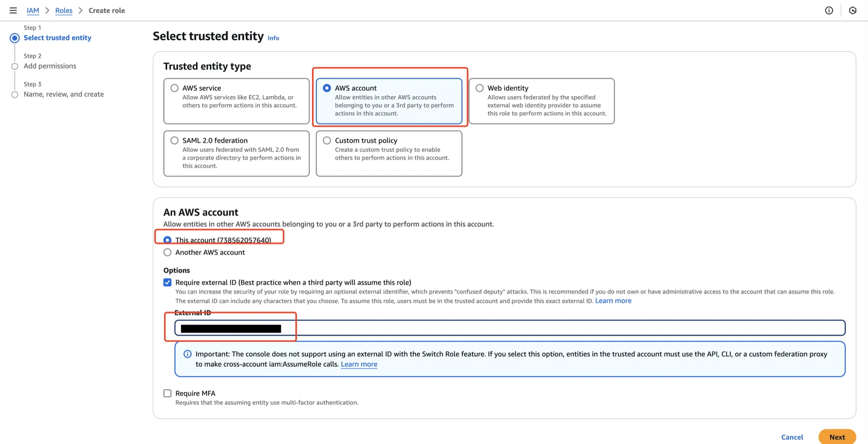Viewport: 868px width, 444px height.
Task: Focus the External ID input field
Action: click(510, 328)
